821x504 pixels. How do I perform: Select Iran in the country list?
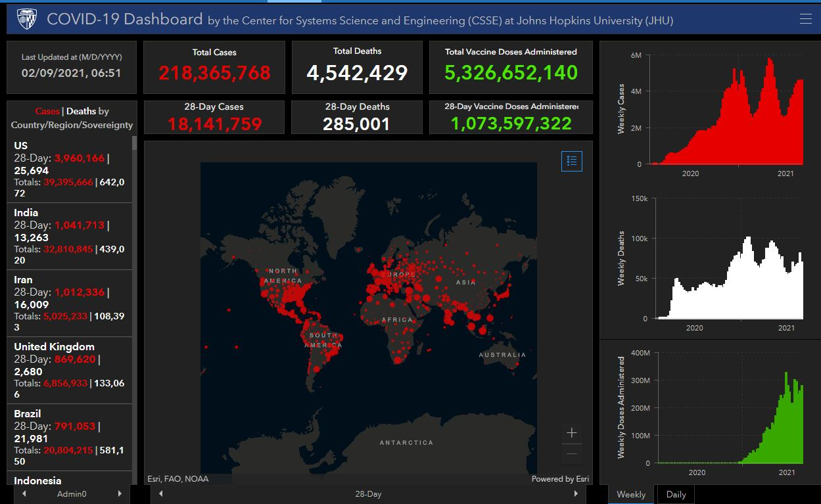click(x=70, y=304)
